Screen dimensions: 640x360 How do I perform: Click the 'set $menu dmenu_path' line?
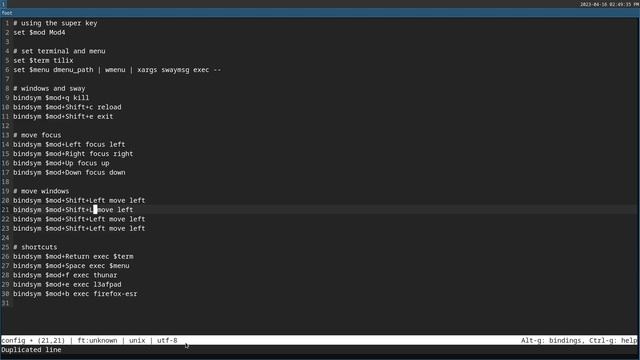[117, 70]
